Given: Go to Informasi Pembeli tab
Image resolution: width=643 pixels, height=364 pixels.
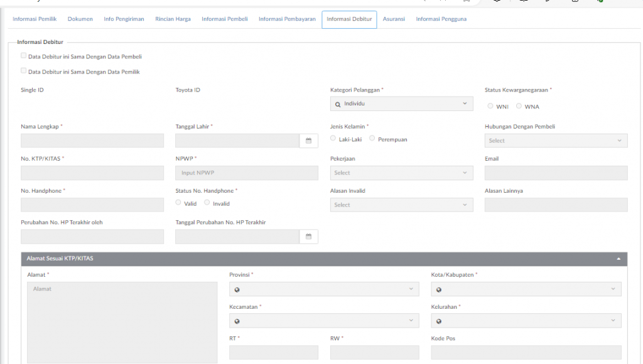Looking at the screenshot, I should click(224, 19).
